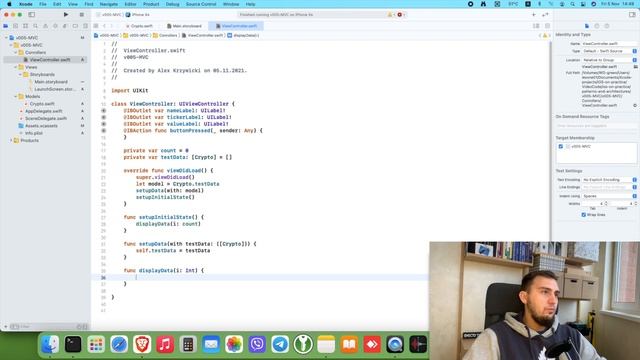The width and height of the screenshot is (640, 360).
Task: Click valueLabel outlet connection circle in gutter
Action: (x=104, y=124)
